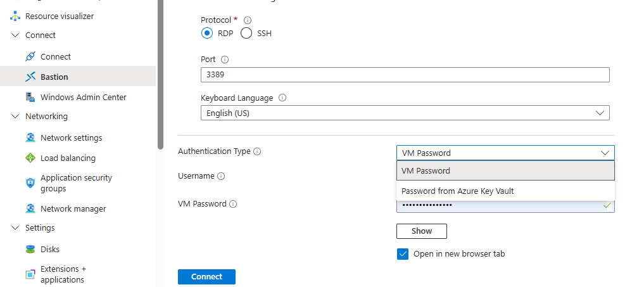Image resolution: width=644 pixels, height=287 pixels.
Task: Uncheck Open in new browser tab
Action: coord(403,254)
